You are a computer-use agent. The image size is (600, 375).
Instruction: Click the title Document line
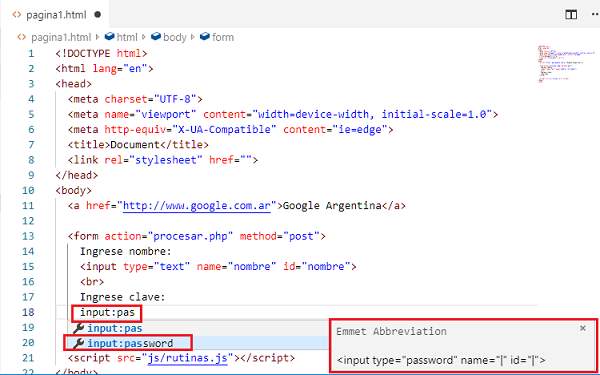(x=138, y=145)
